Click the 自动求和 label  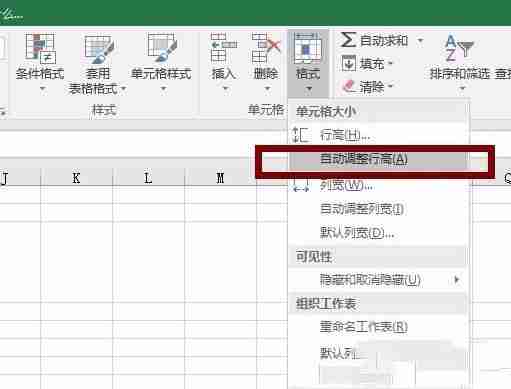pyautogui.click(x=383, y=41)
